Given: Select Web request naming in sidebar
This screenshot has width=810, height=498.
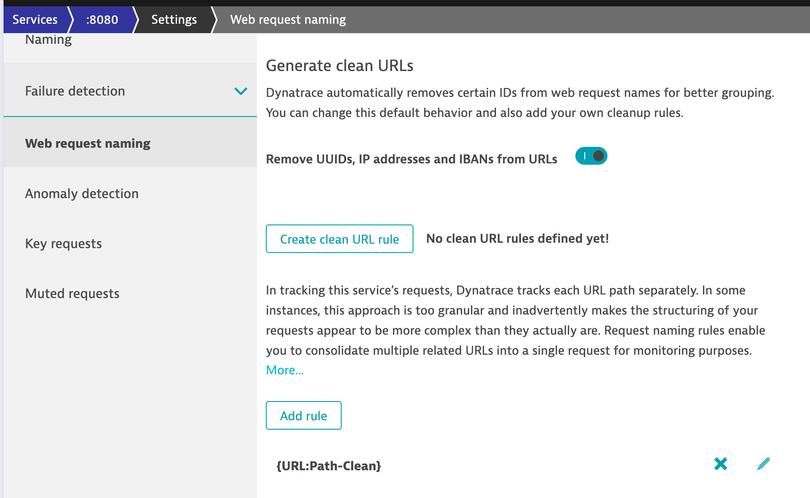Looking at the screenshot, I should pos(130,143).
